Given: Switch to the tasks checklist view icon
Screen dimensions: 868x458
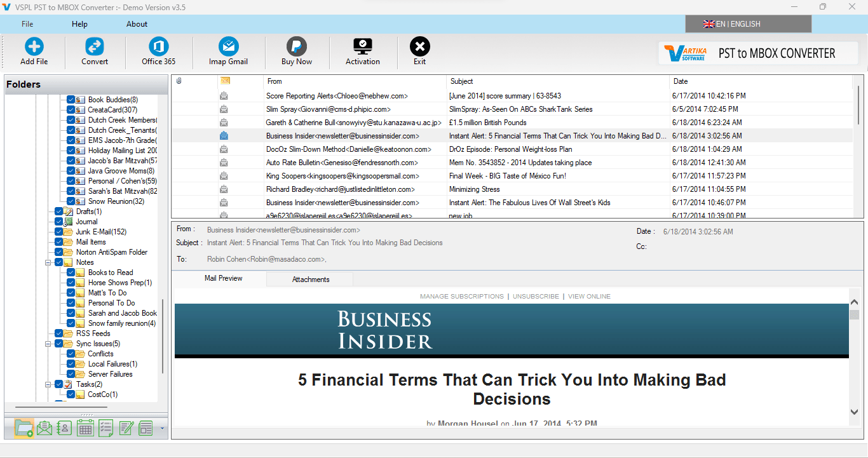Looking at the screenshot, I should click(x=105, y=428).
